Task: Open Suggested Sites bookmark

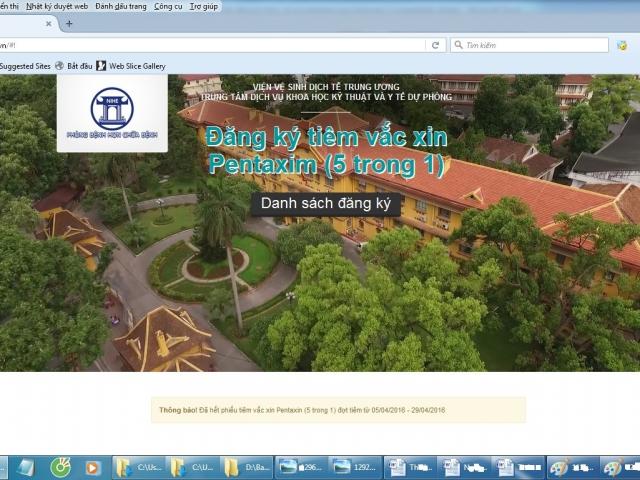Action: 25,66
